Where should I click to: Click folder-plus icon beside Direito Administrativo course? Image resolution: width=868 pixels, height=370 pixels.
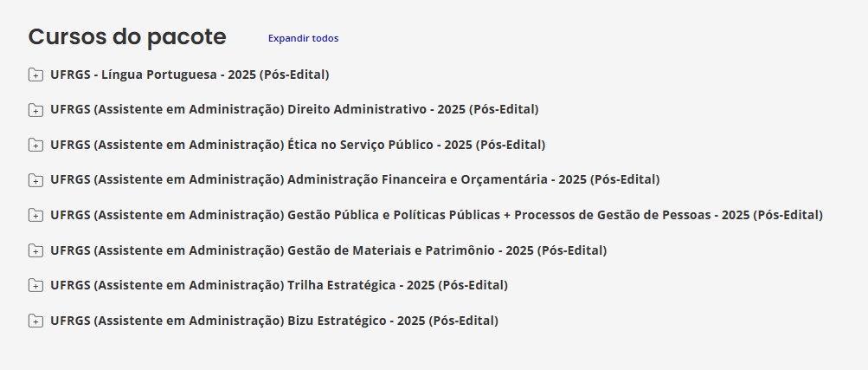click(x=35, y=110)
